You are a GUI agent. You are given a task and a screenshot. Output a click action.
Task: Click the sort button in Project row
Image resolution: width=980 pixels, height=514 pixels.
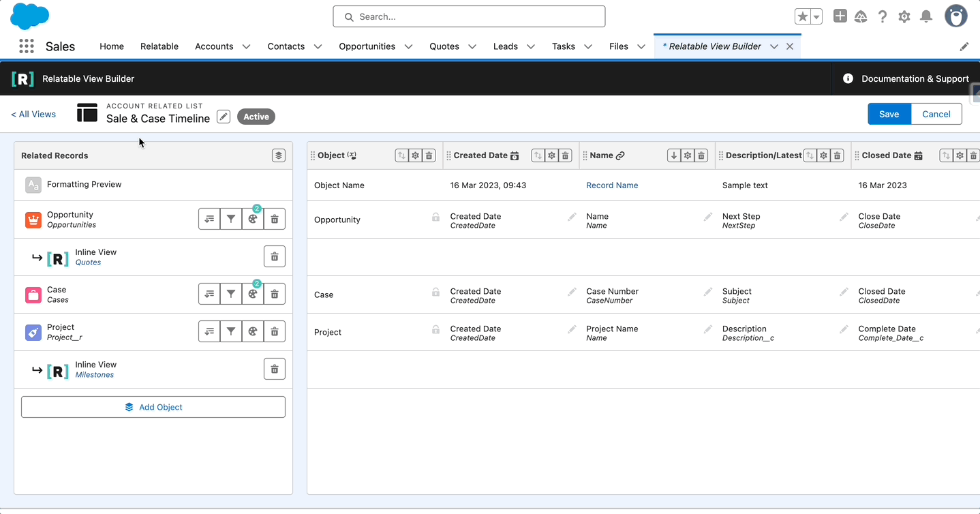coord(209,331)
